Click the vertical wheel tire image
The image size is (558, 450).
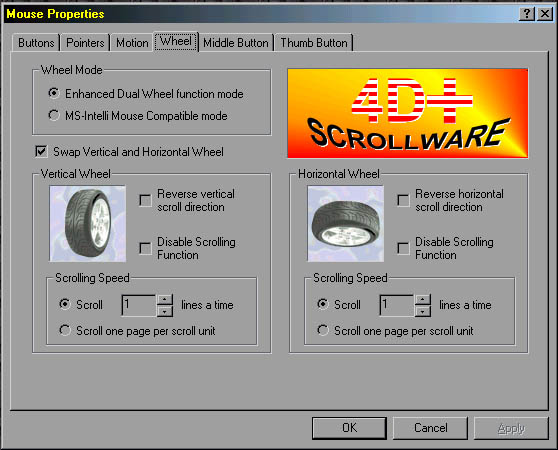(x=88, y=223)
